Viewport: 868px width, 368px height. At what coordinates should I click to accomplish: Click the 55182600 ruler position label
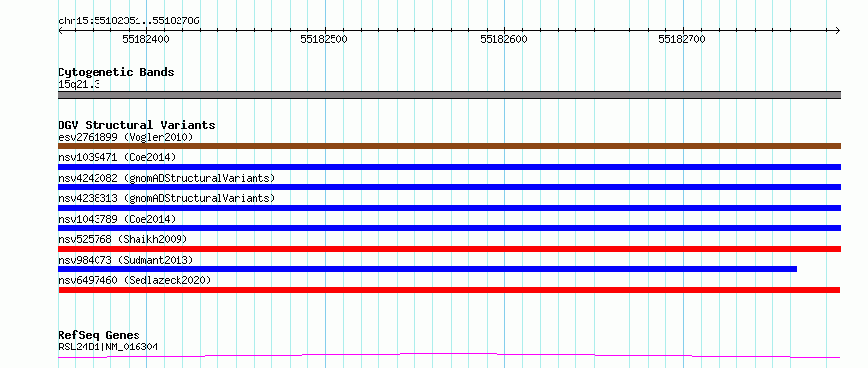click(x=504, y=40)
